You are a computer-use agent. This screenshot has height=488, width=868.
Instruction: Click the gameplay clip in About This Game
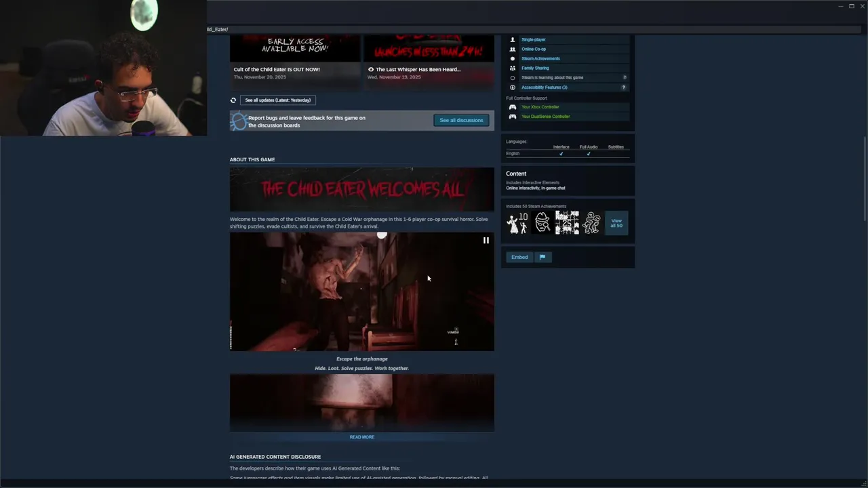pyautogui.click(x=361, y=291)
